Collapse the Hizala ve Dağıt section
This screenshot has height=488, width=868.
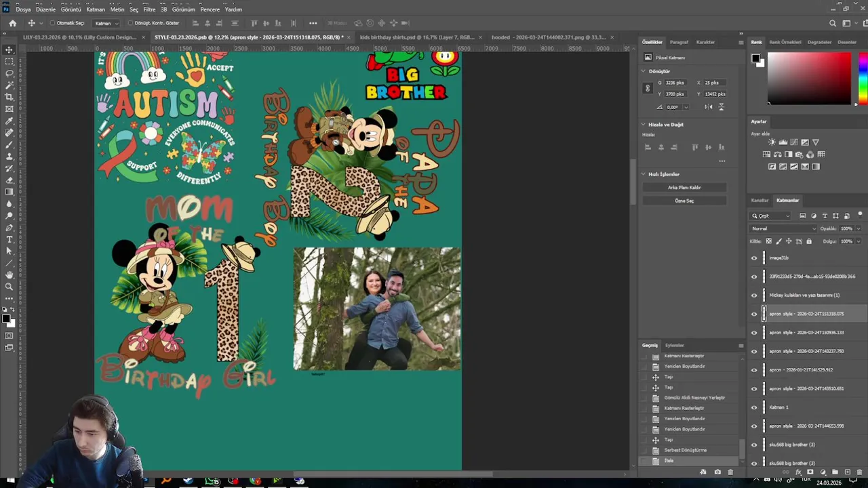click(644, 125)
